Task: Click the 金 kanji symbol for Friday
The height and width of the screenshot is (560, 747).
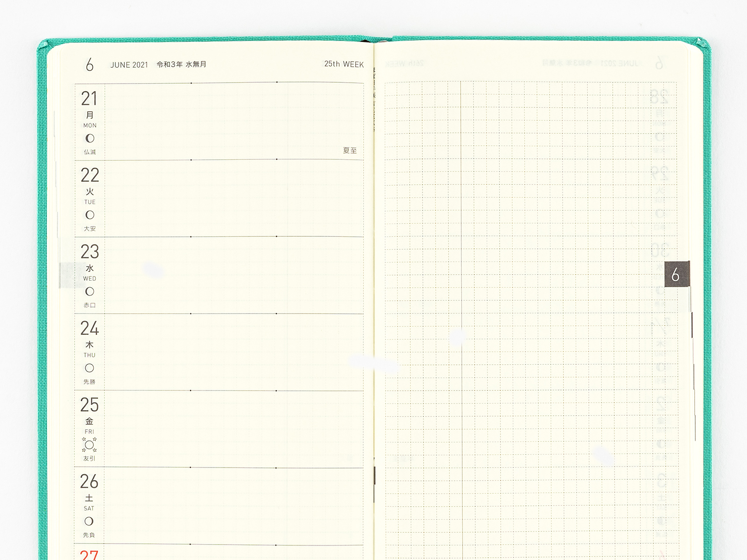Action: click(x=89, y=421)
